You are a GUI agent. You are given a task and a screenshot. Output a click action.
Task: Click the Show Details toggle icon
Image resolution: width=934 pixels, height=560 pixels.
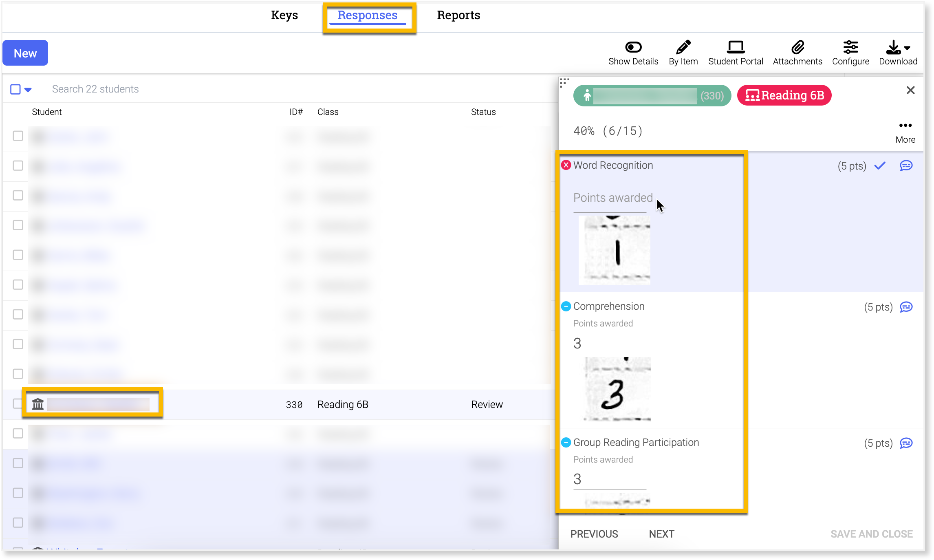pos(633,48)
